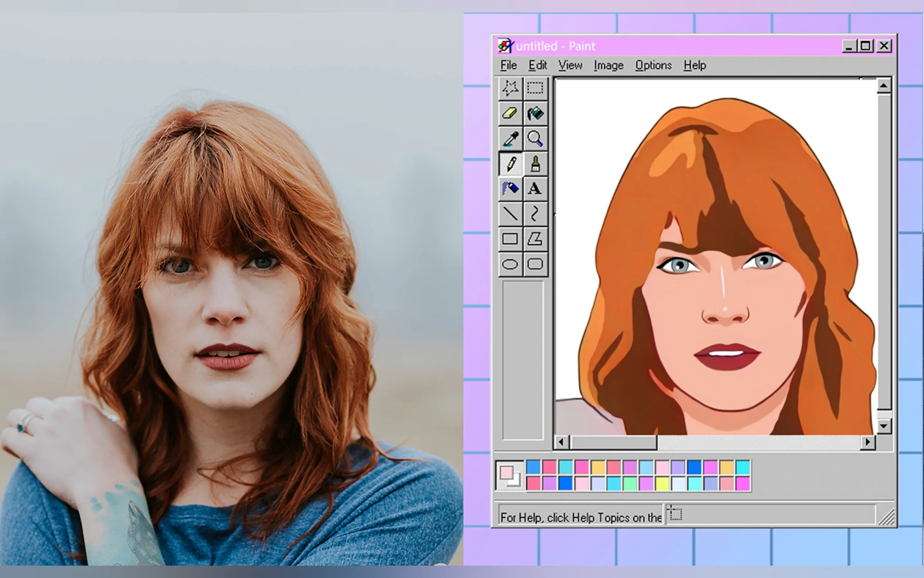Choose the Eraser tool

[x=510, y=114]
